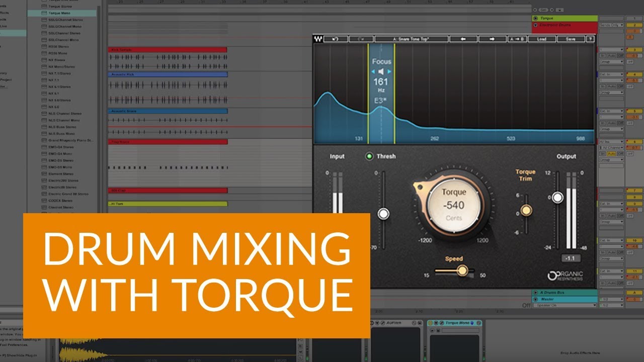Shift the Focus band right with the arrow
The width and height of the screenshot is (644, 362).
(x=389, y=71)
